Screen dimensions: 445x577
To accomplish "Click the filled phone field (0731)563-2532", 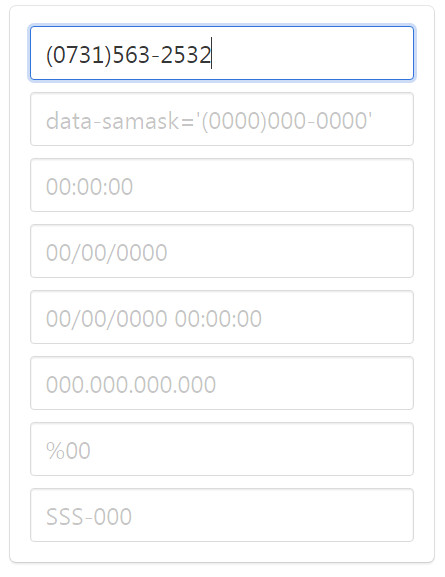I will click(x=222, y=53).
